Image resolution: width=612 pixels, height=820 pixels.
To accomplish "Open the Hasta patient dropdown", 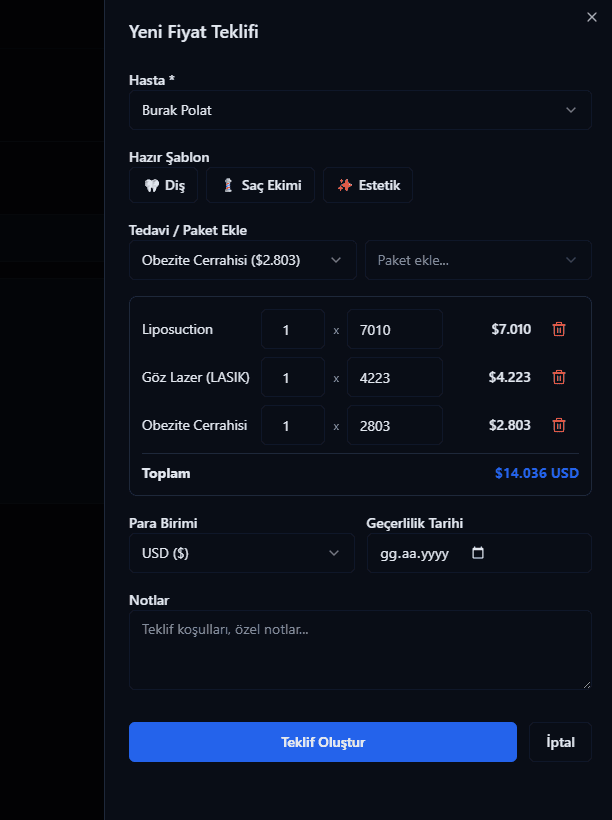I will coord(360,110).
